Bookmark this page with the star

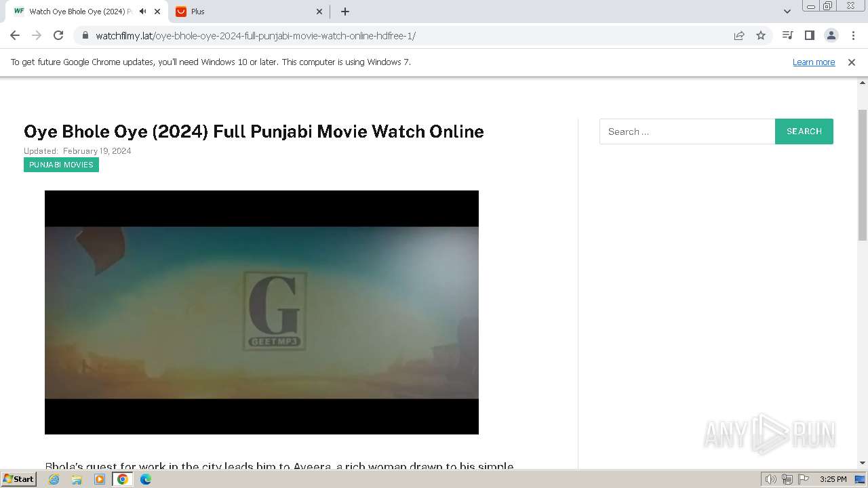click(761, 36)
